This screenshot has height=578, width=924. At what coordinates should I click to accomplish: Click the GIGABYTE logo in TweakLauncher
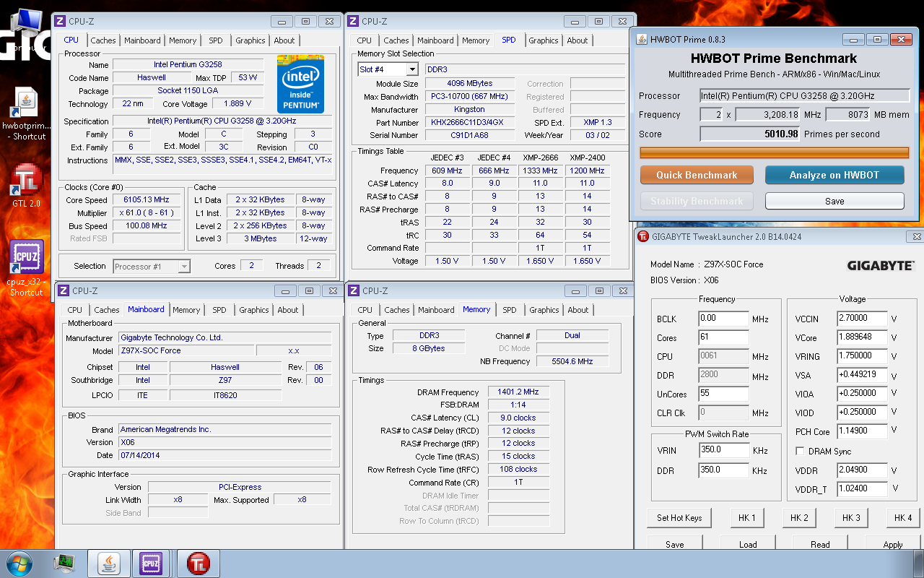click(x=880, y=266)
